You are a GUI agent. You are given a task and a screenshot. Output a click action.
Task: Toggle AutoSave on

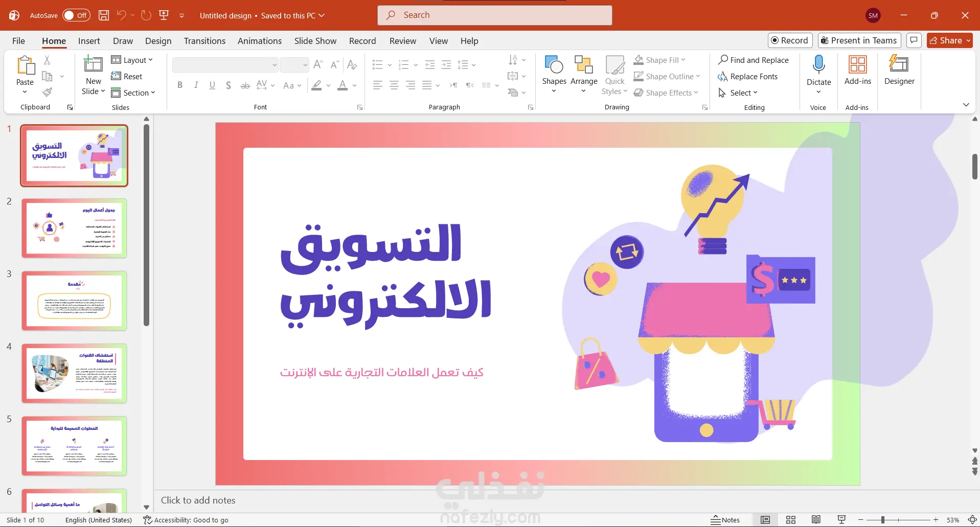pos(76,15)
